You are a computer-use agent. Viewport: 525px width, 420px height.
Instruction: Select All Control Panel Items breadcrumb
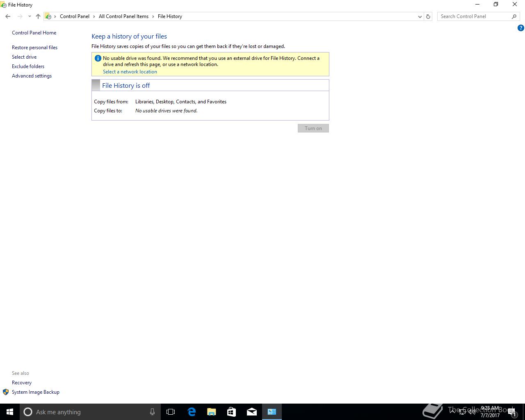pos(123,16)
